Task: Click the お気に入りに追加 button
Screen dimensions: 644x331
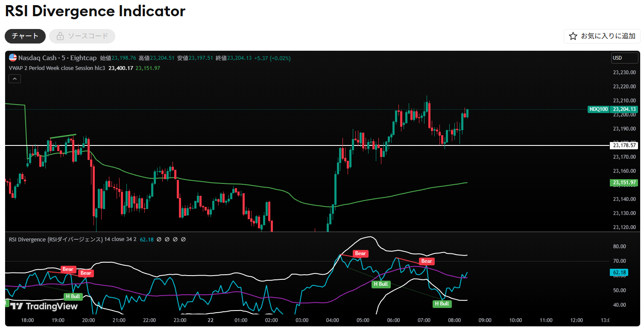Action: pos(602,36)
